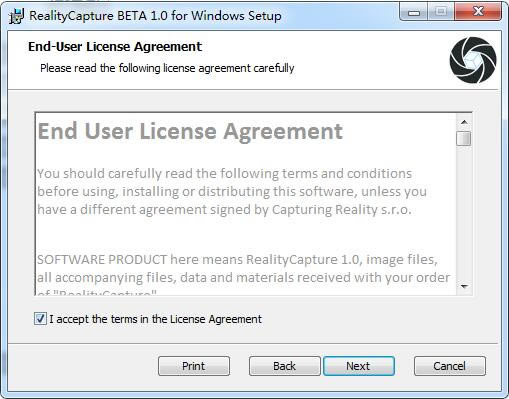
Task: Click the license scrollbar up arrow
Action: (464, 122)
